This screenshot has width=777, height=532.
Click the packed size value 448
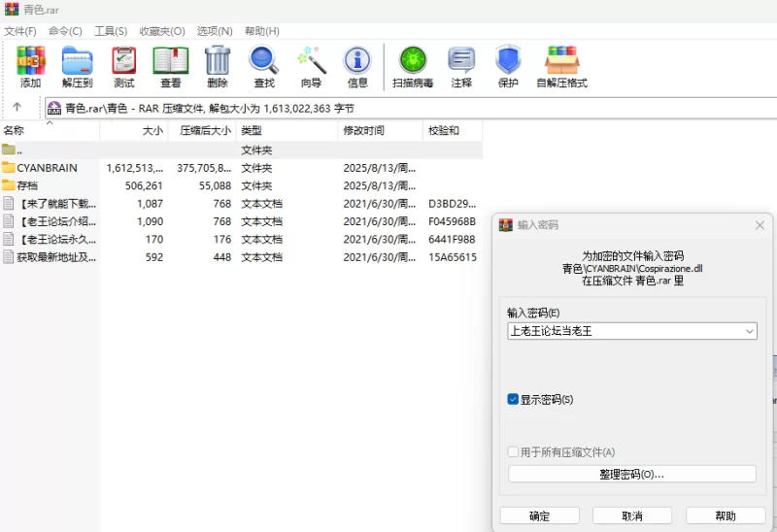tap(222, 257)
